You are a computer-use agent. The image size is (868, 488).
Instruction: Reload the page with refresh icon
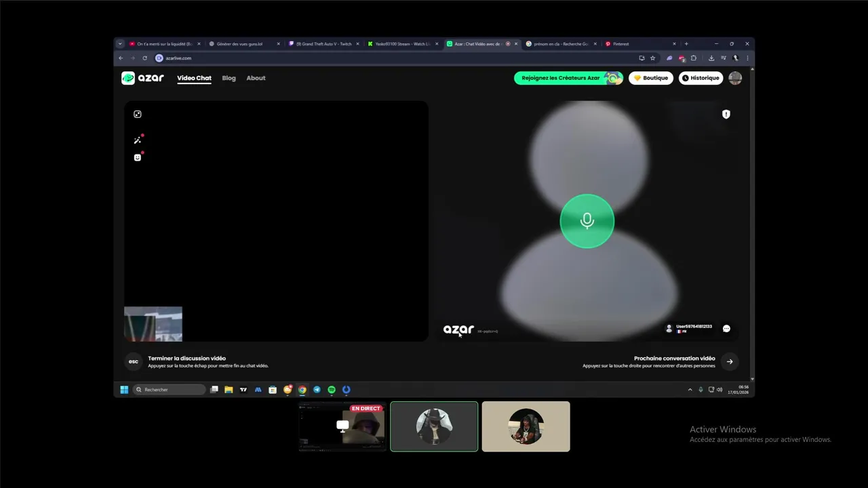tap(144, 58)
